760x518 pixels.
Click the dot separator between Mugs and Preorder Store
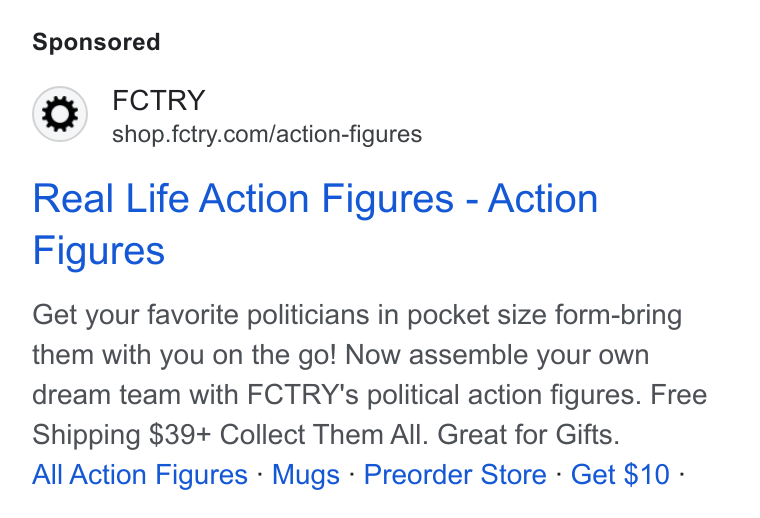[x=352, y=474]
